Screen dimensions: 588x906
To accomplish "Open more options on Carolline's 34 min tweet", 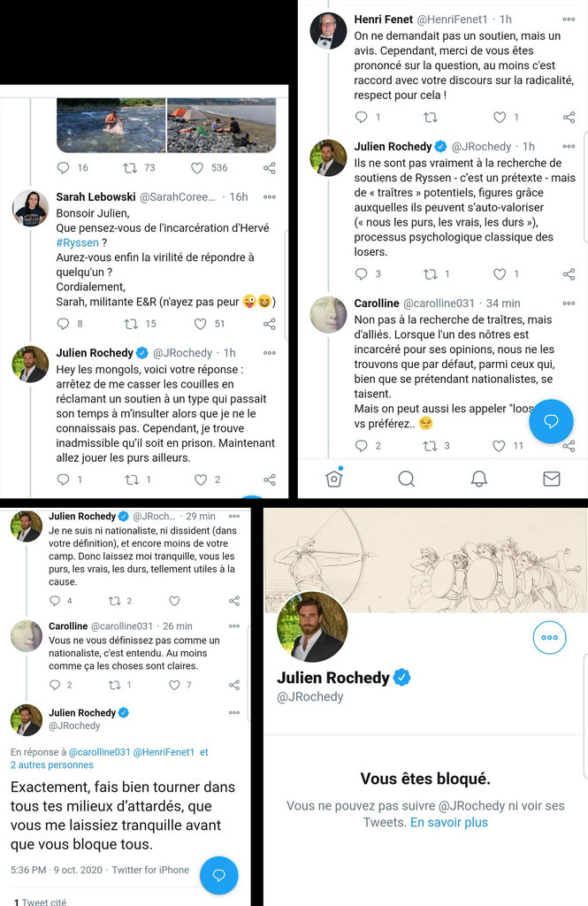I will [x=569, y=303].
